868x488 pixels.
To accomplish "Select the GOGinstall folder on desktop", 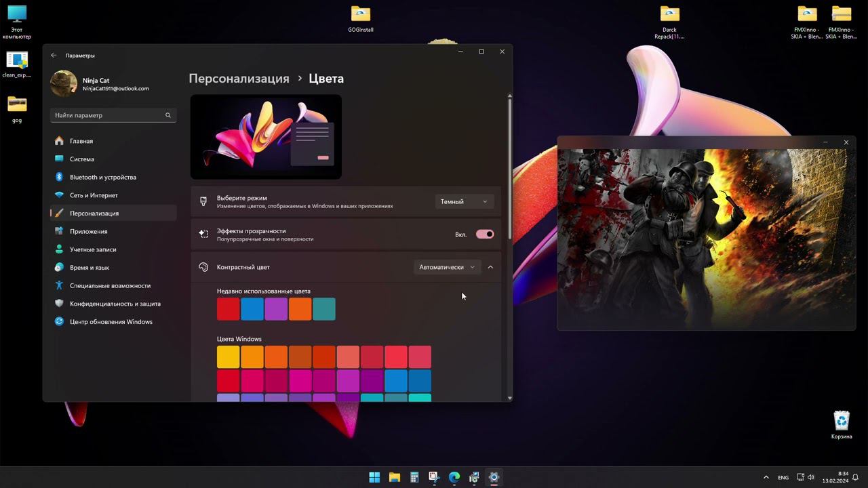I will [x=361, y=19].
